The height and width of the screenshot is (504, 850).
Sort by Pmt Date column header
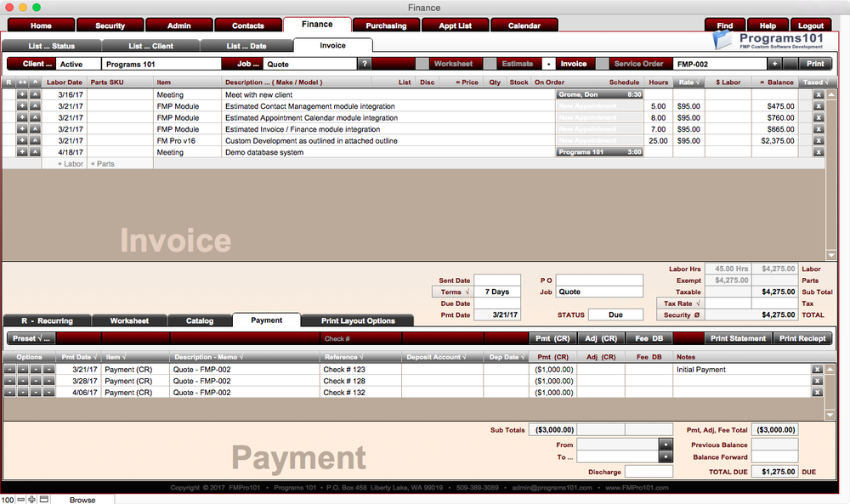point(78,357)
